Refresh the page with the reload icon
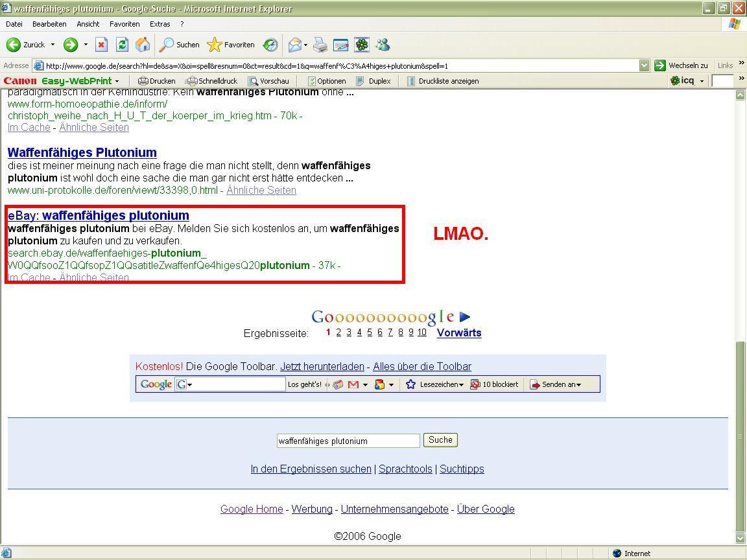The image size is (747, 560). tap(123, 45)
